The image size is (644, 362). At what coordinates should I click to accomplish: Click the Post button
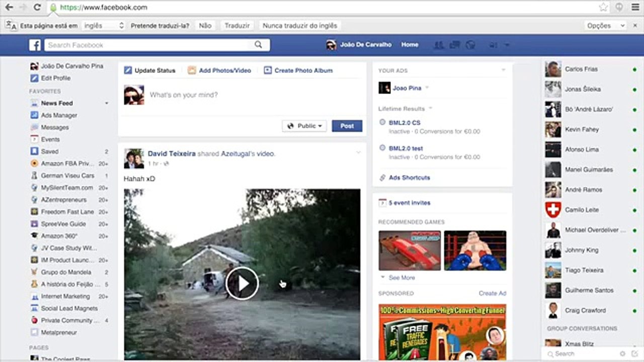tap(347, 126)
